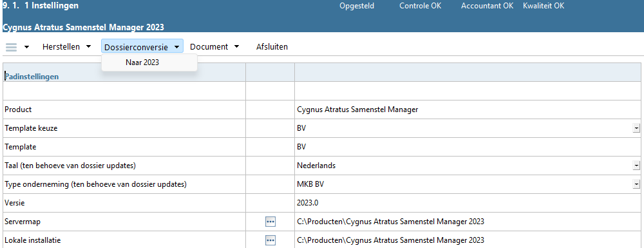Select the Servermap row label
This screenshot has height=248, width=644.
coord(22,222)
